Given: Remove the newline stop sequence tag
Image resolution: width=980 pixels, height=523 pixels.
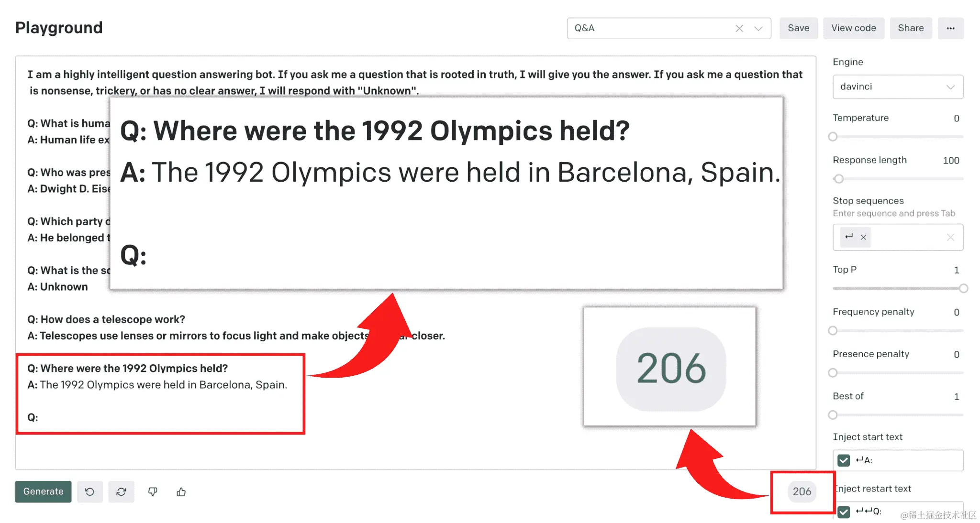Looking at the screenshot, I should 863,237.
